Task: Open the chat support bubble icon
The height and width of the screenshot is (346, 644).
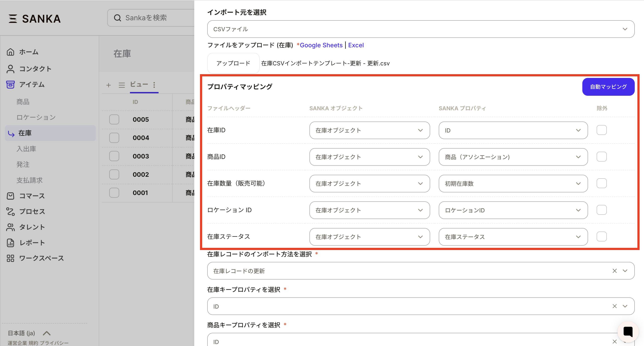Action: point(628,331)
